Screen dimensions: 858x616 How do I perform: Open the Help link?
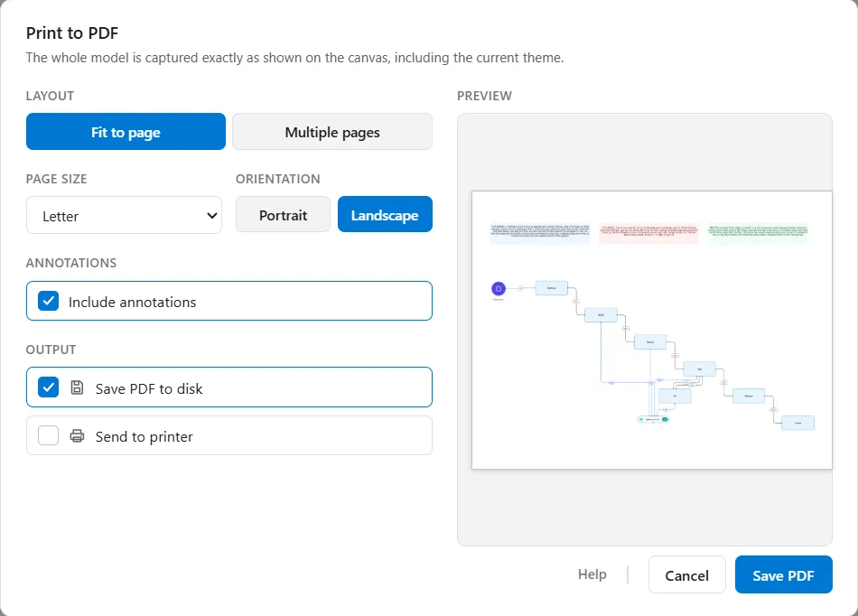(x=592, y=574)
